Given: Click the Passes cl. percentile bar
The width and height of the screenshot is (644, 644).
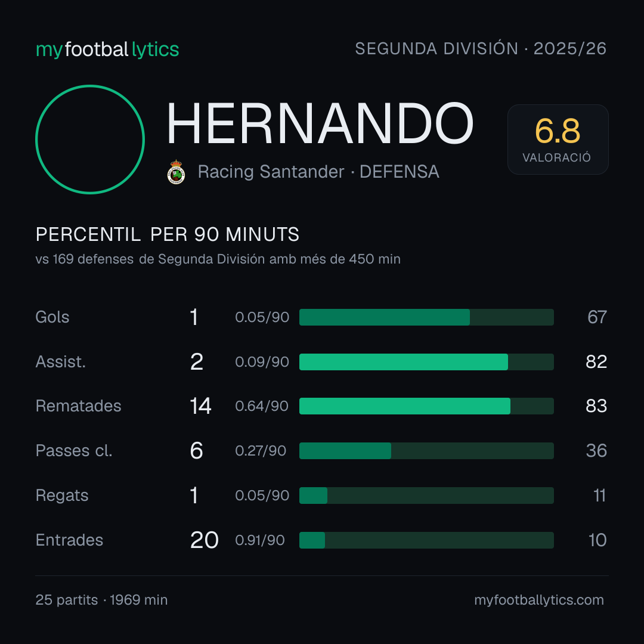Looking at the screenshot, I should pos(426,451).
